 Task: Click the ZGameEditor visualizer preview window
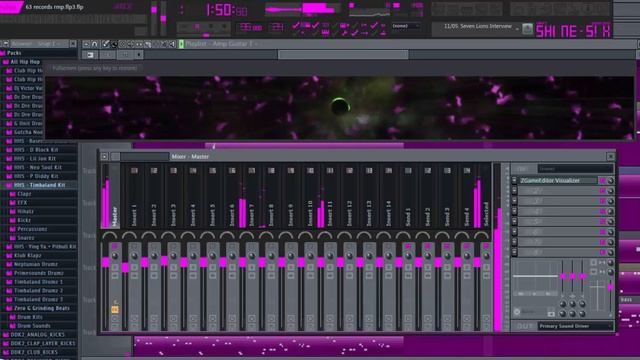tap(340, 107)
